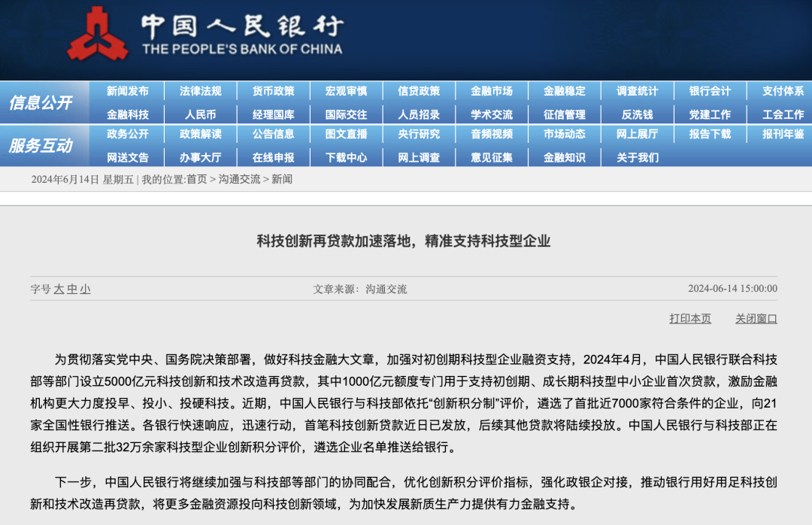This screenshot has height=525, width=812.
Task: Open the 反洗钱 menu item
Action: (x=637, y=114)
